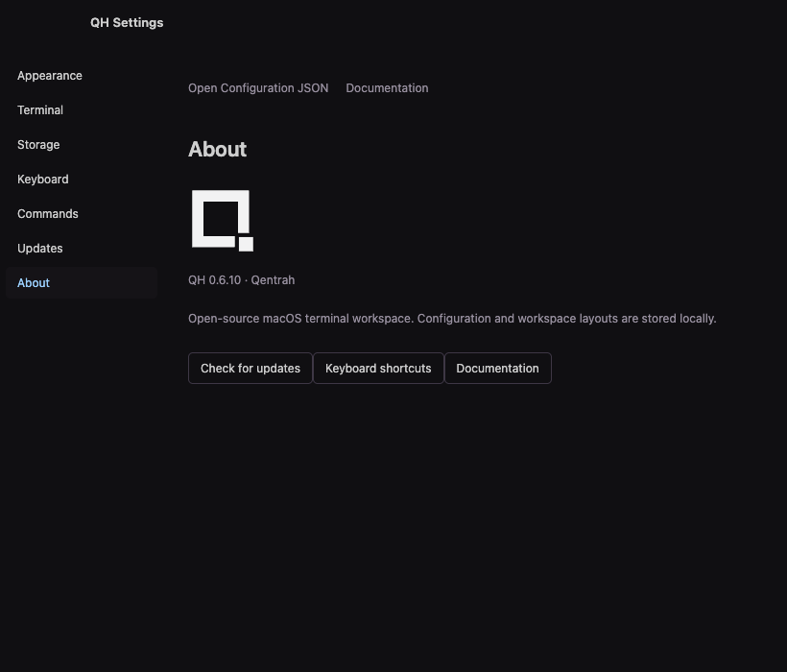
Task: Click the QH Settings window title
Action: tap(127, 23)
